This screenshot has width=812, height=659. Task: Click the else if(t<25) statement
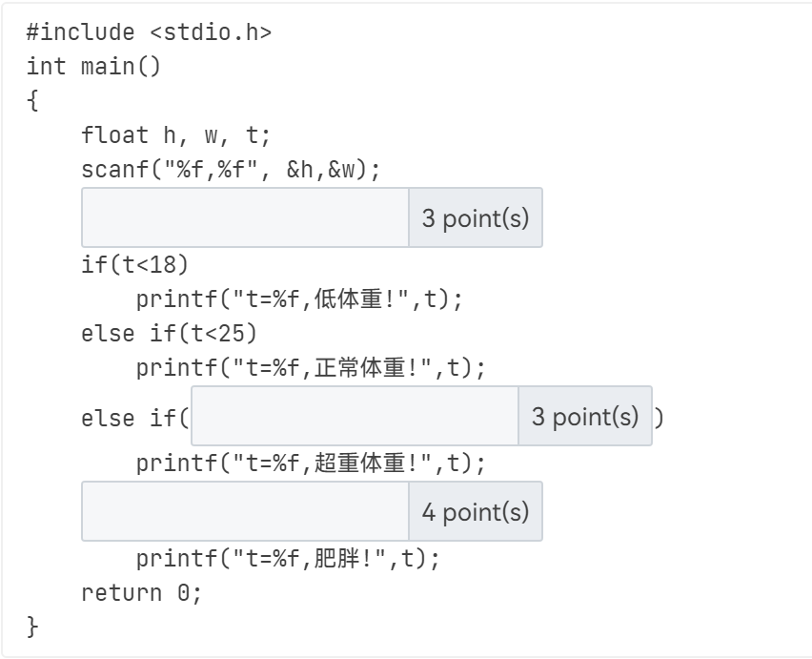(169, 334)
